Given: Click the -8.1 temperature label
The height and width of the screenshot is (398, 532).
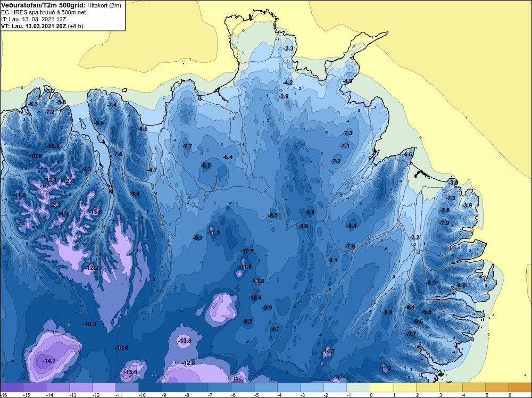Looking at the screenshot, I should click(332, 261).
